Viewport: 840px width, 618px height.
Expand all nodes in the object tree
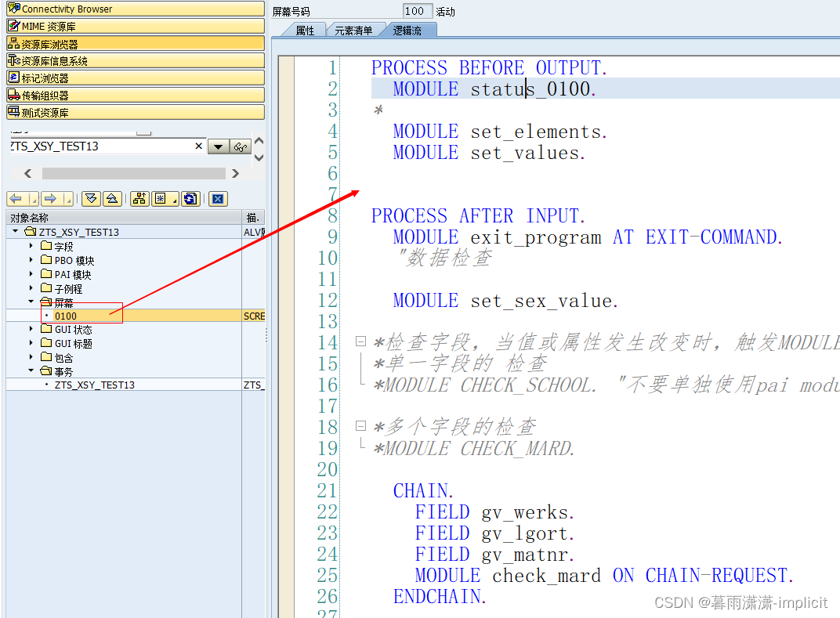[x=91, y=199]
